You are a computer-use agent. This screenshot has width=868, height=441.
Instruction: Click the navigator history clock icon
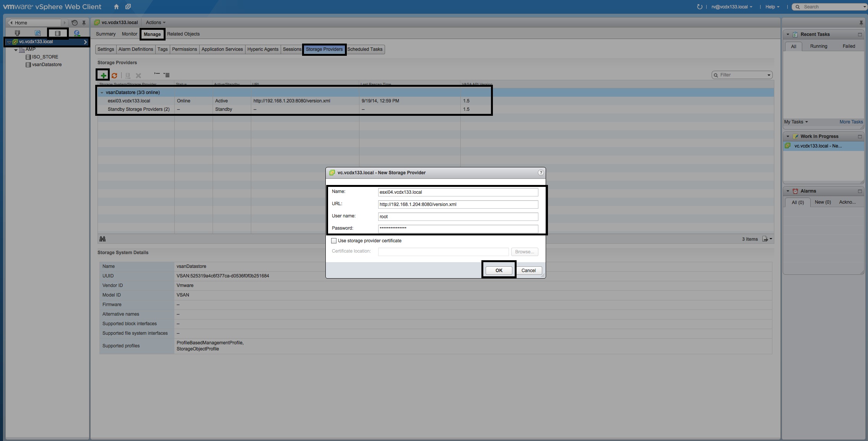75,23
